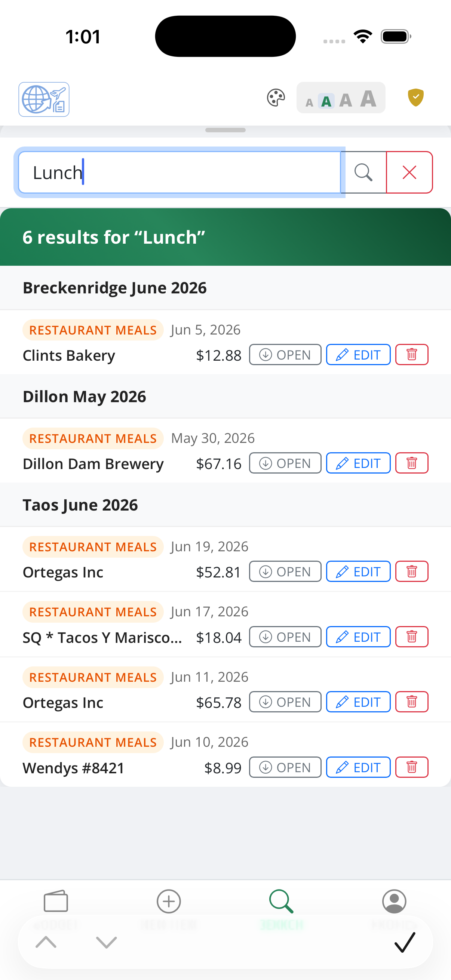
Task: Delete the Clints Bakery expense
Action: tap(412, 355)
